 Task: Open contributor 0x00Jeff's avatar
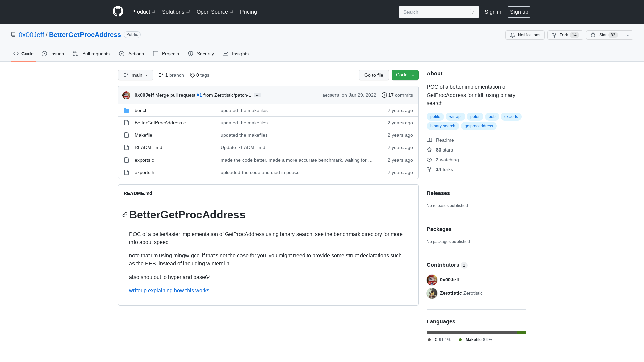click(432, 280)
